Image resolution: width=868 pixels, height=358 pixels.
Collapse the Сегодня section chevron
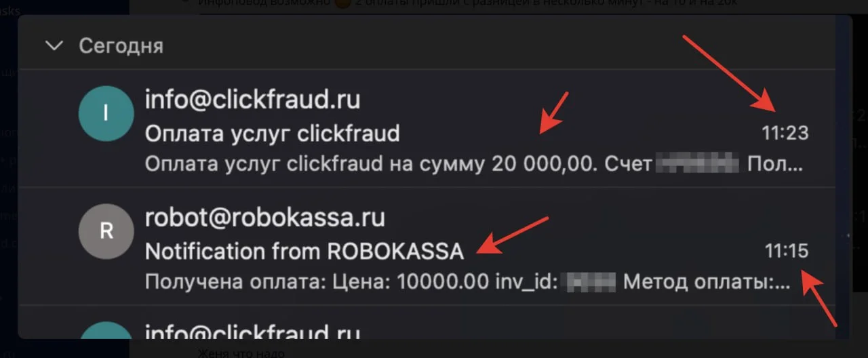click(54, 46)
